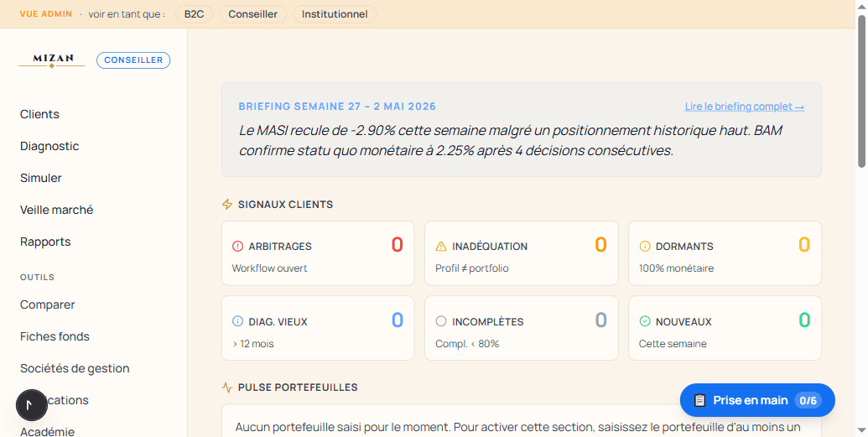Click the OUTILS section label

click(37, 277)
